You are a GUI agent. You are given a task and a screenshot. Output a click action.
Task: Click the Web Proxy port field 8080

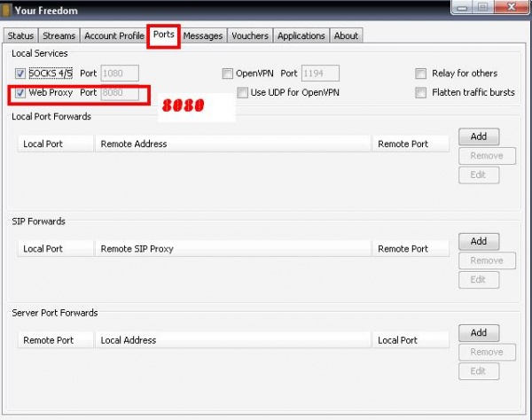(x=120, y=93)
